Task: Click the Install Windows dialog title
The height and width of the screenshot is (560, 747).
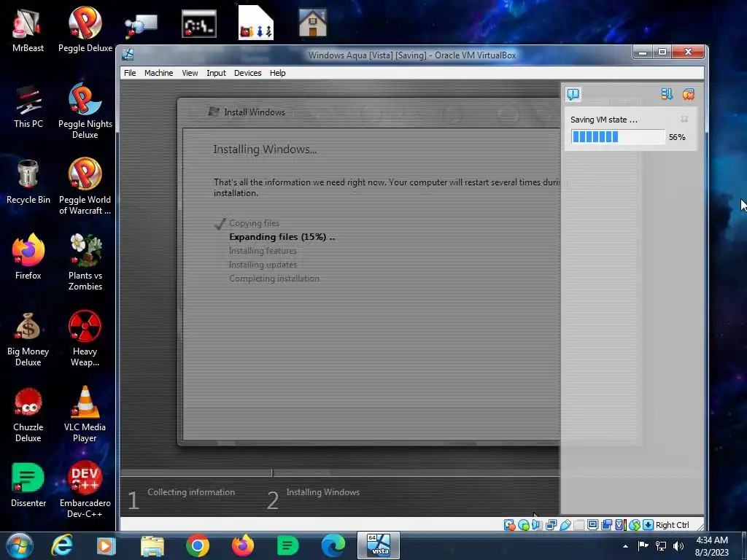Action: point(255,112)
